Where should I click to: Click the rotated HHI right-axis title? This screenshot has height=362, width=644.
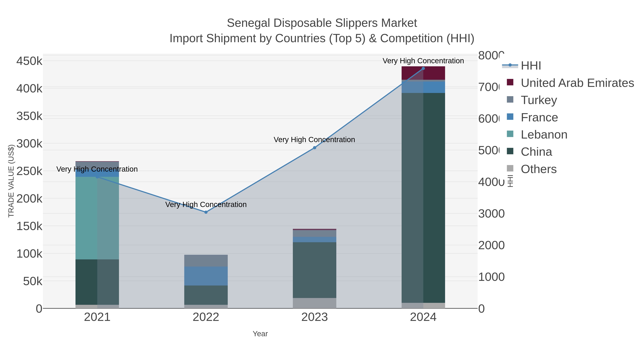click(511, 181)
